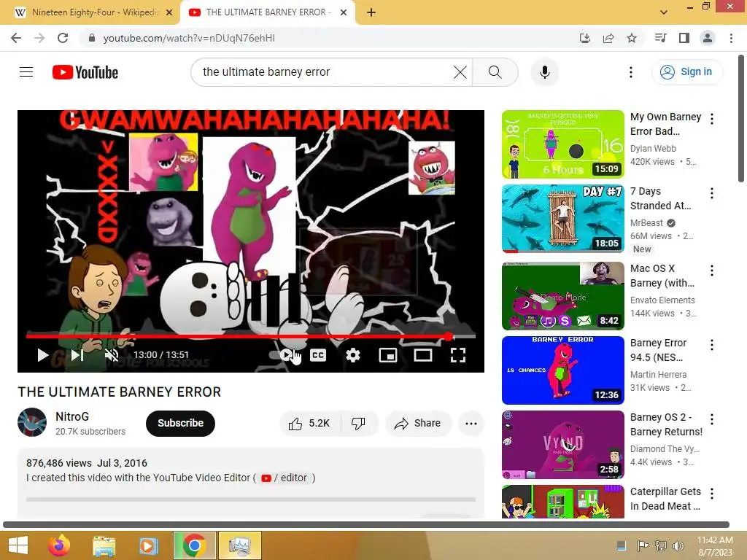Enable theater mode view
Image resolution: width=747 pixels, height=560 pixels.
coord(422,355)
